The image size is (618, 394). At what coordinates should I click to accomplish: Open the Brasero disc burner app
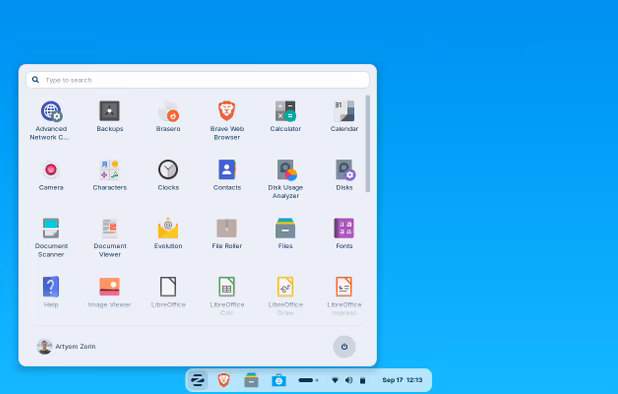tap(168, 116)
